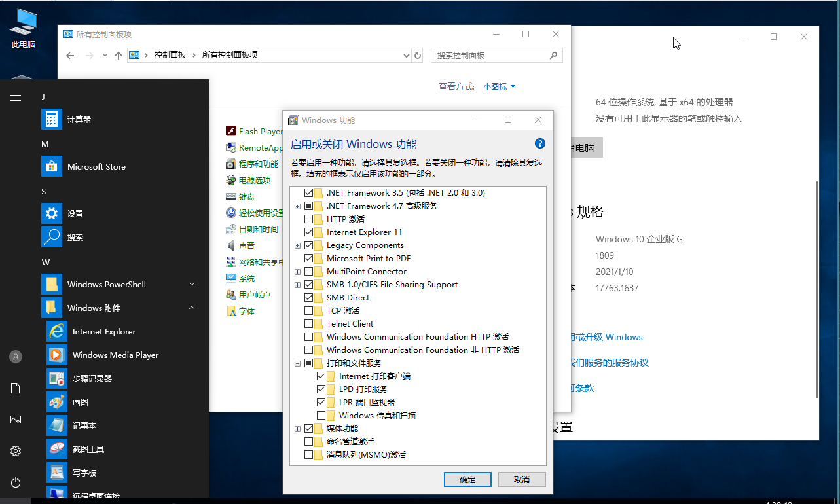Expand Windows PowerShell folder in Start menu
840x504 pixels.
click(192, 284)
